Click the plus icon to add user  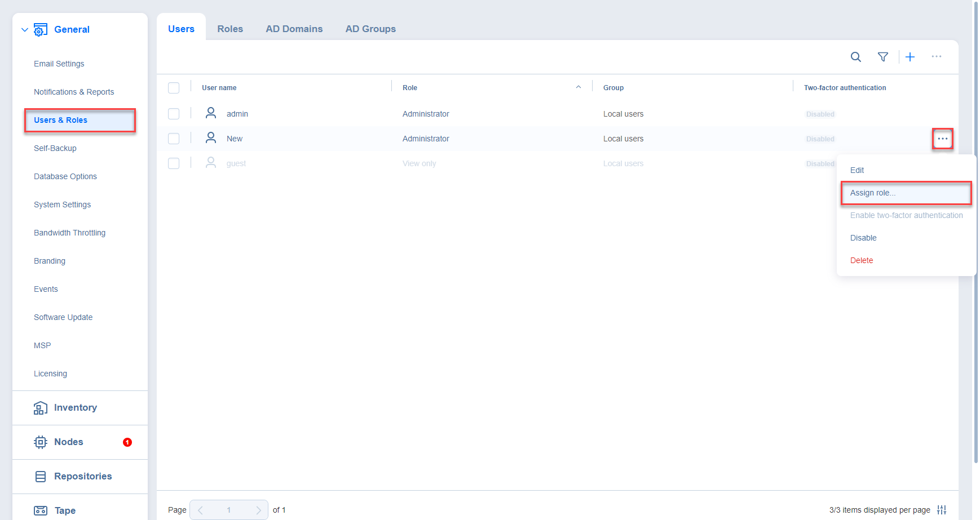click(910, 57)
